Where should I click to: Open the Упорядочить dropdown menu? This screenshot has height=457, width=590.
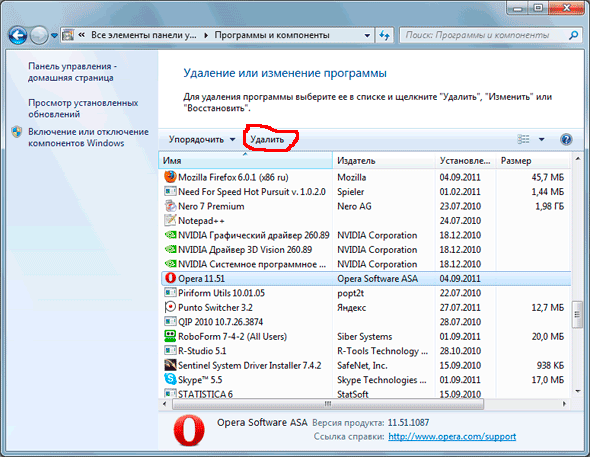[202, 140]
